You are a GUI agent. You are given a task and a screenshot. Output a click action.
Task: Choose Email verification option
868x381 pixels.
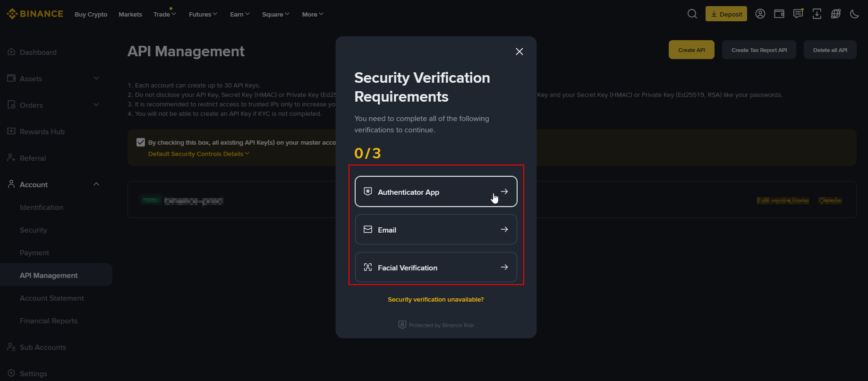coord(436,229)
